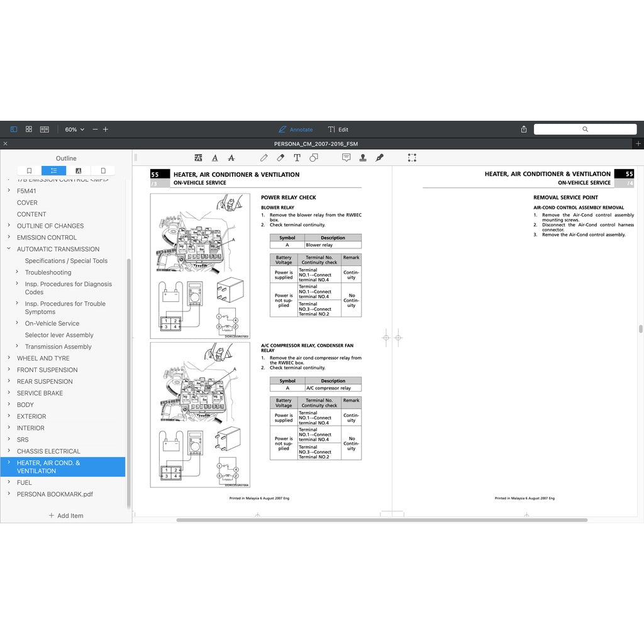Toggle the left sidebar panel

click(x=14, y=130)
